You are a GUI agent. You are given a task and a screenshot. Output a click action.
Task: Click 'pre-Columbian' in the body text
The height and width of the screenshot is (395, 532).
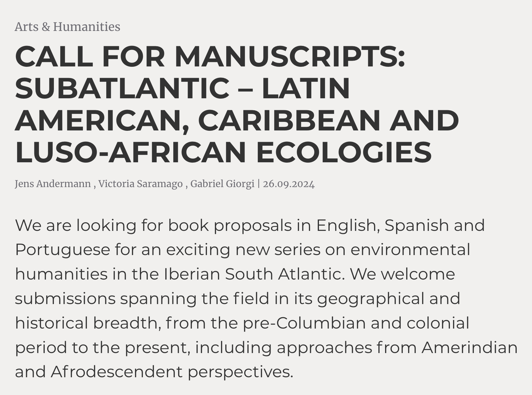[304, 323]
